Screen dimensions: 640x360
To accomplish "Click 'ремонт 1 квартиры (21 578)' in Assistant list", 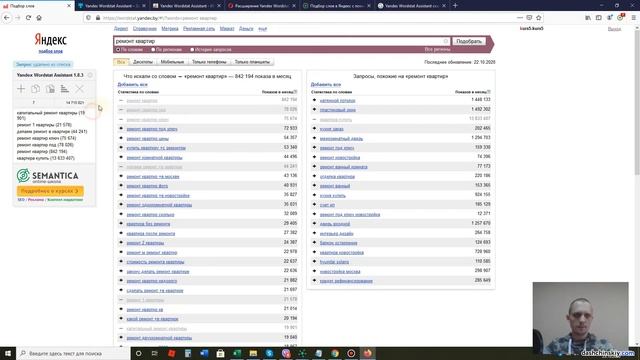I will [x=44, y=125].
